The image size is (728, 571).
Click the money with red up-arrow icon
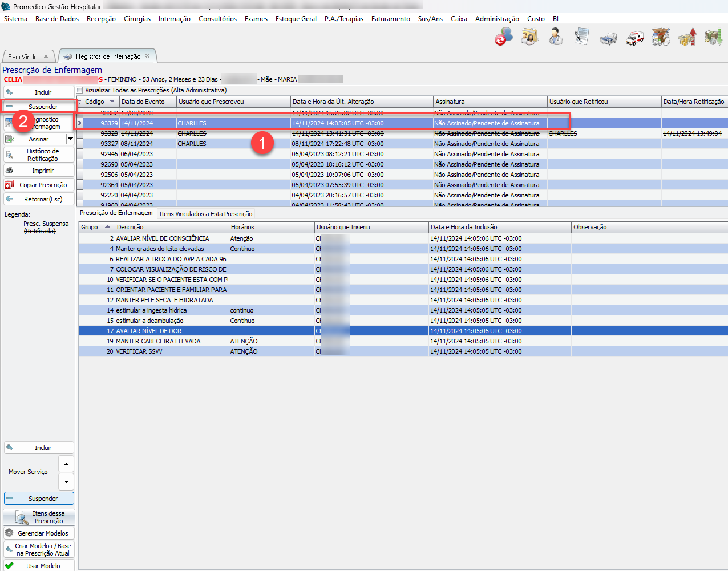pos(687,38)
